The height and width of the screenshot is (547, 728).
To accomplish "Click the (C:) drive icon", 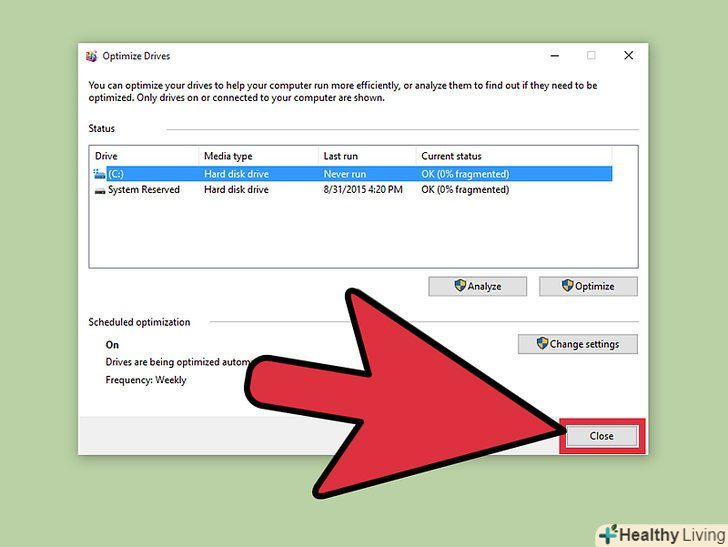I will tap(99, 174).
